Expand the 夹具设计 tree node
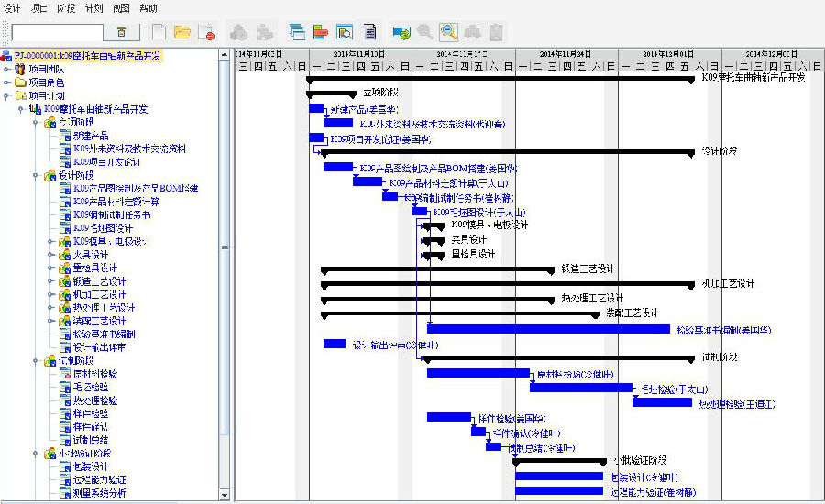Viewport: 825px width, 504px height. click(51, 255)
